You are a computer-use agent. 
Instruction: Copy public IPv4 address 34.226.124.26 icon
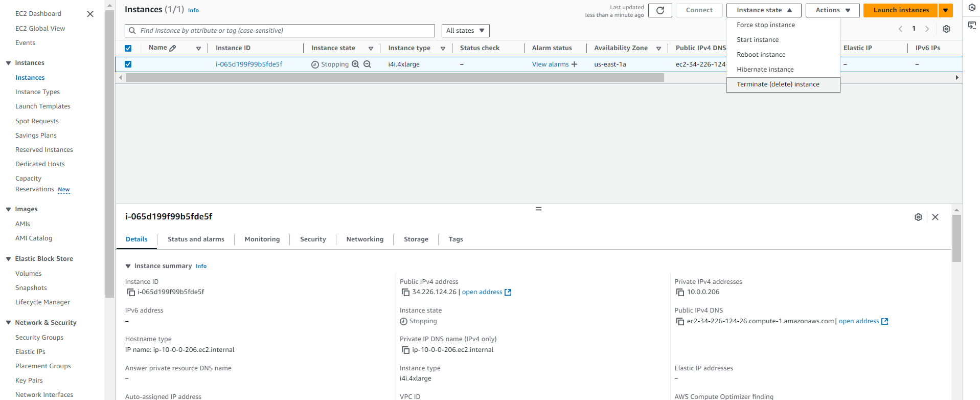pyautogui.click(x=405, y=293)
